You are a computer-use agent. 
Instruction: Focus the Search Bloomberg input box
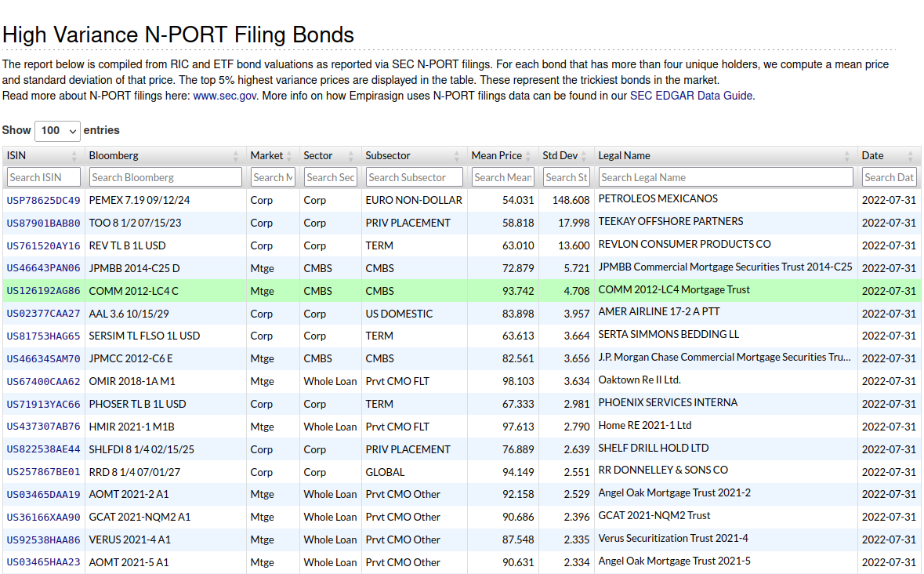[165, 177]
